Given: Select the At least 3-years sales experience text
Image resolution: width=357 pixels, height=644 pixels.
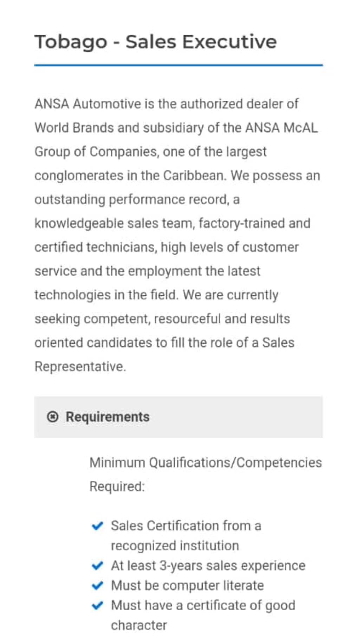Looking at the screenshot, I should coord(208,566).
